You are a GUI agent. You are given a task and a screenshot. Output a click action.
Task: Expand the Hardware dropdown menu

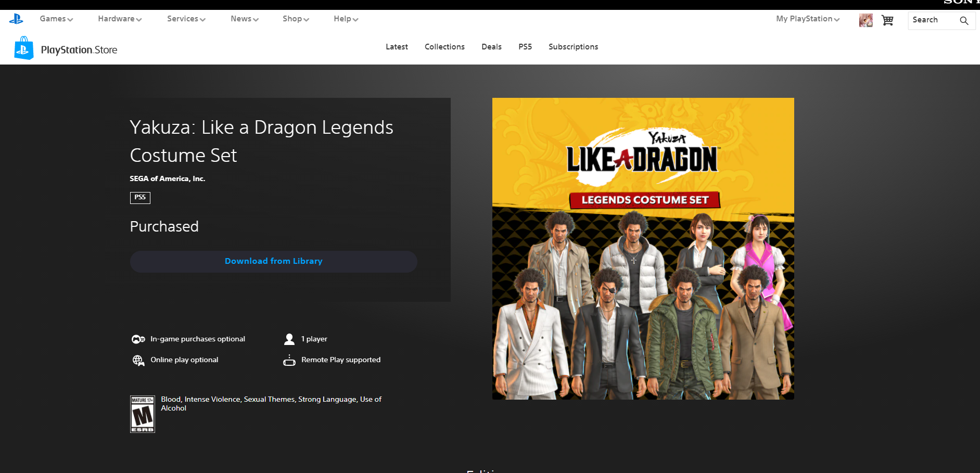point(120,19)
